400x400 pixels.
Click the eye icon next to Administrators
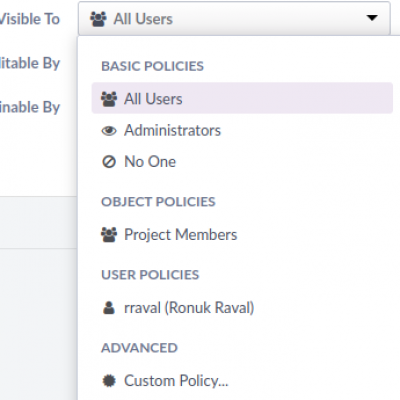pos(109,131)
